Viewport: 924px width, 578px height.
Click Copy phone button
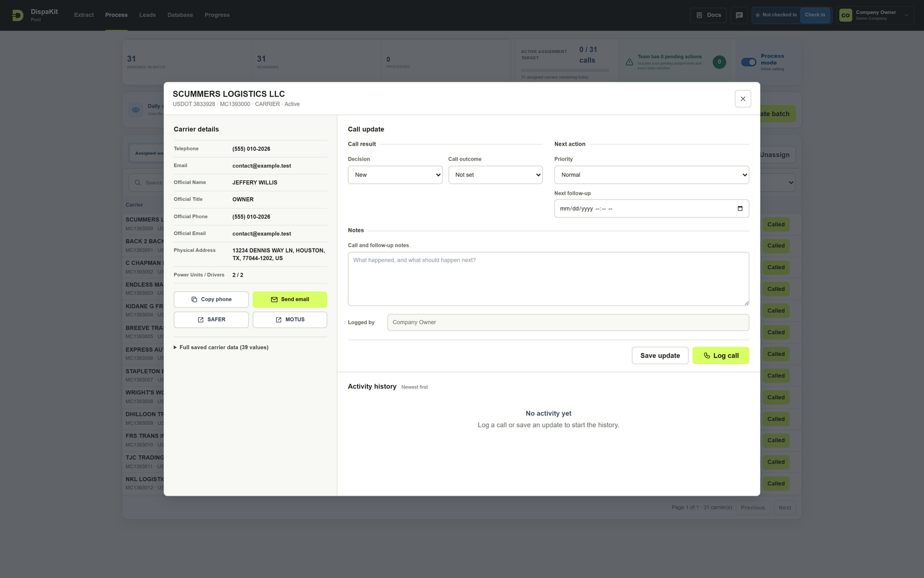(x=211, y=299)
